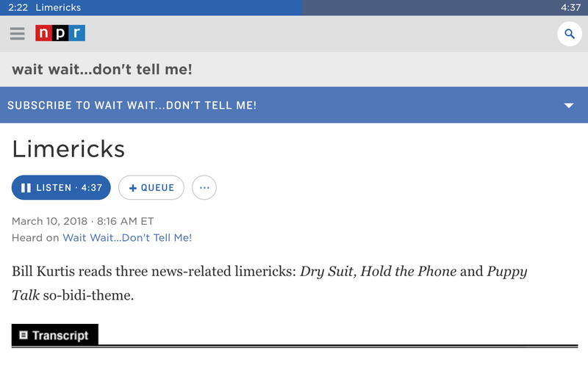
Task: Click the QUEUE button label
Action: (x=157, y=188)
